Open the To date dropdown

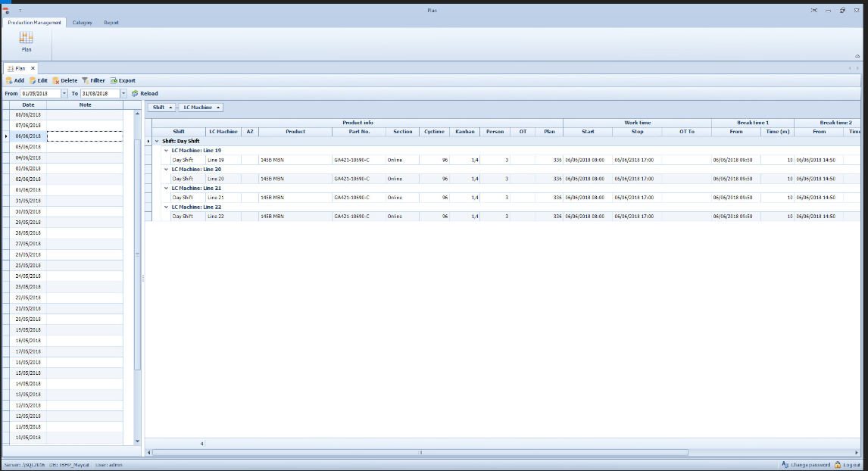(x=123, y=94)
